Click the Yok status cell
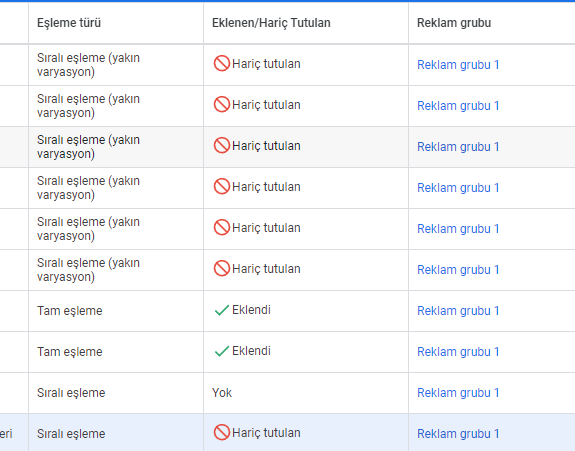 [x=222, y=393]
